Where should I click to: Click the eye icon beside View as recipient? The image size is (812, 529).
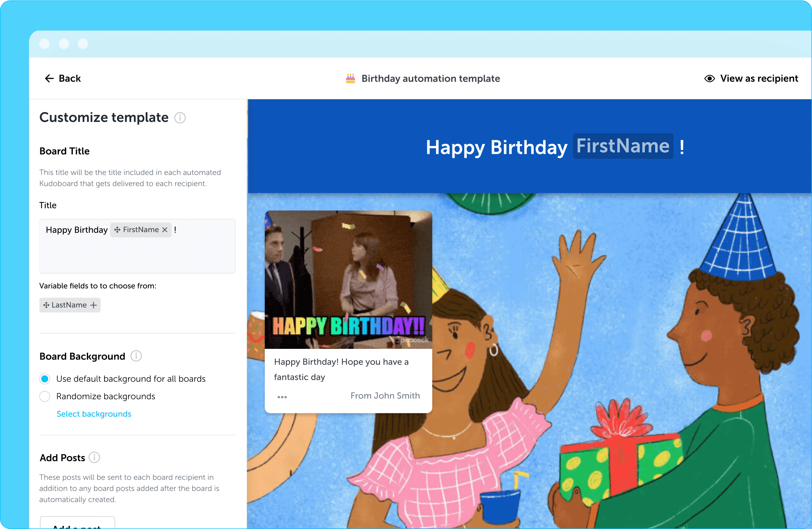[x=710, y=78]
